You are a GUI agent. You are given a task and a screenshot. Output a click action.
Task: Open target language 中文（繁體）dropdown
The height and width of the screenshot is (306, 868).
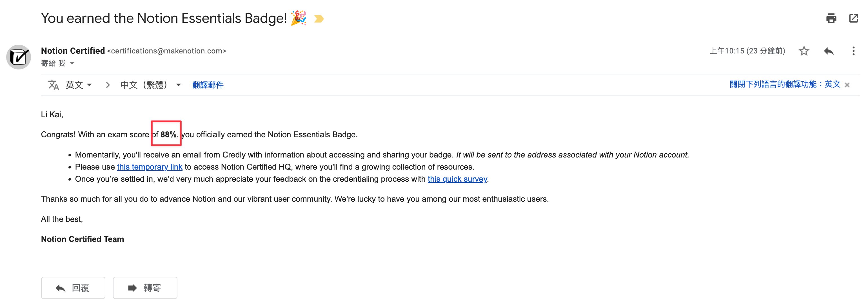click(x=151, y=85)
